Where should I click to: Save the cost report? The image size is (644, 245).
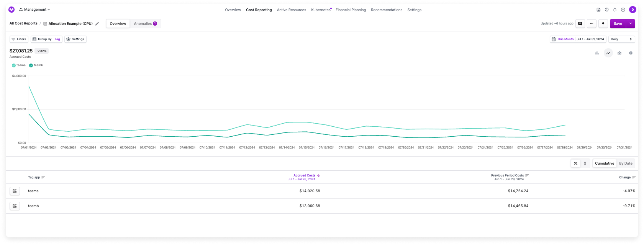point(618,24)
